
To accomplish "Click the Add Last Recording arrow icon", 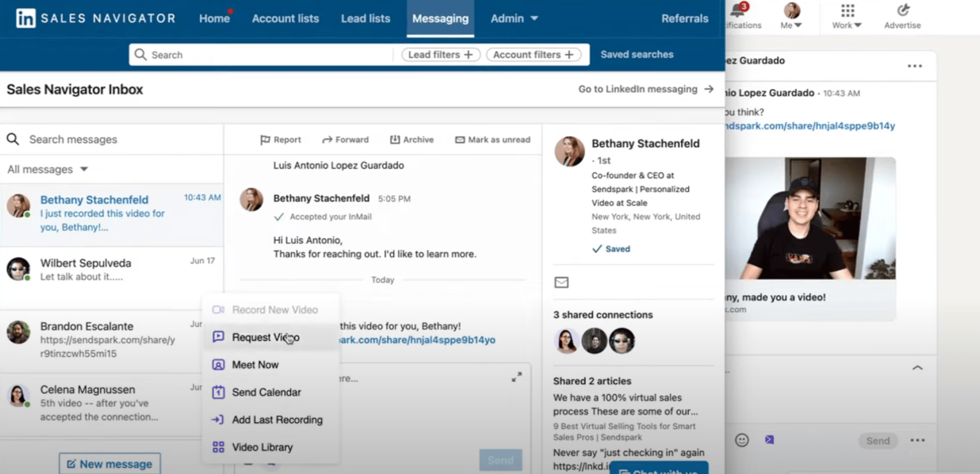I will 218,419.
